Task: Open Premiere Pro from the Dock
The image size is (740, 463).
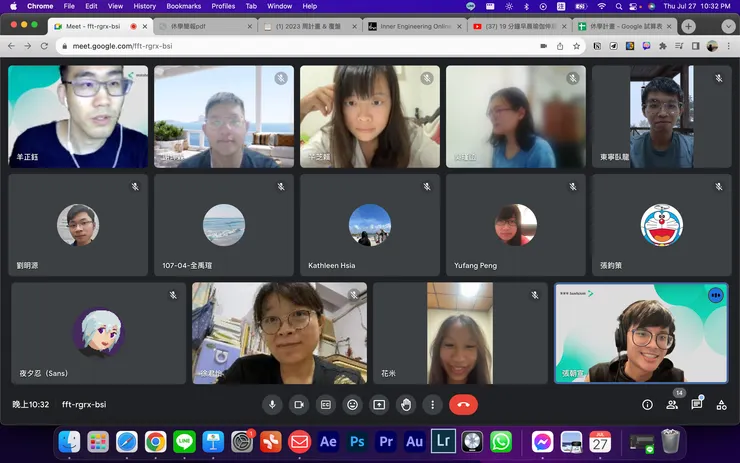Action: [386, 442]
